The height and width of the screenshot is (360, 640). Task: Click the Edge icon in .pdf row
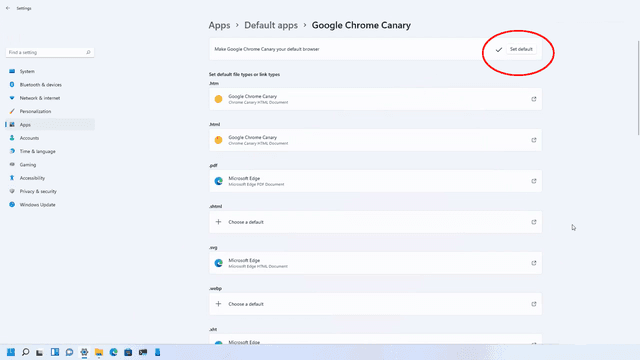coord(218,181)
